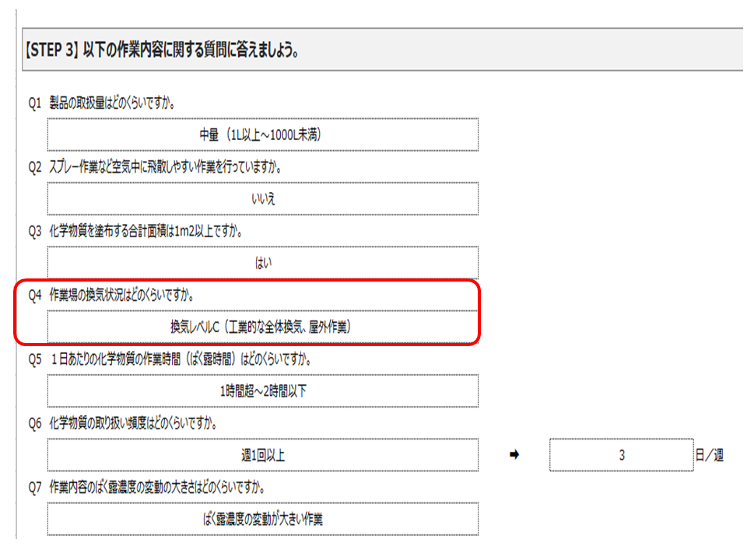Image resolution: width=747 pixels, height=560 pixels.
Task: Click the 日/週 unit label
Action: (709, 456)
